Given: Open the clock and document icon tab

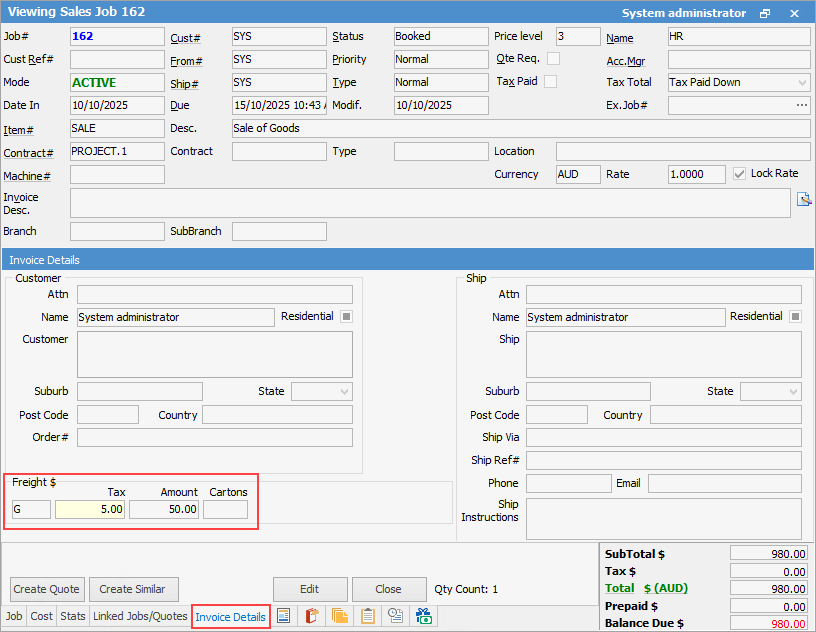Looking at the screenshot, I should pyautogui.click(x=396, y=616).
